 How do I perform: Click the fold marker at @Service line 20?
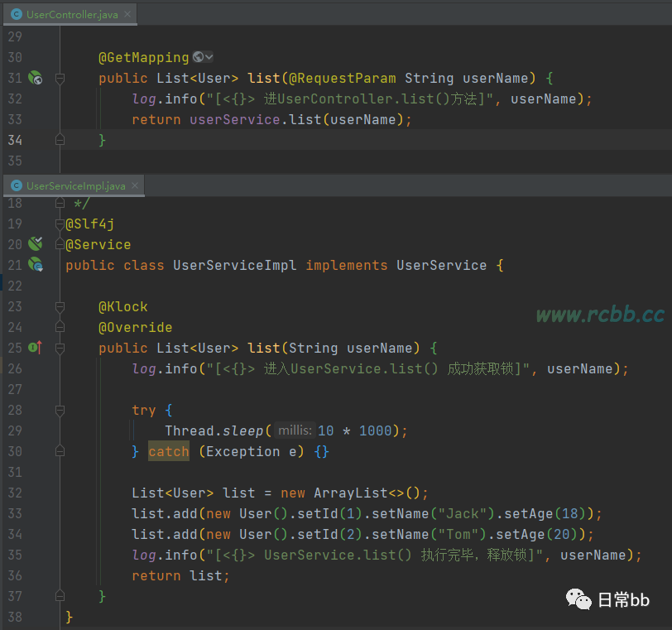[x=60, y=244]
